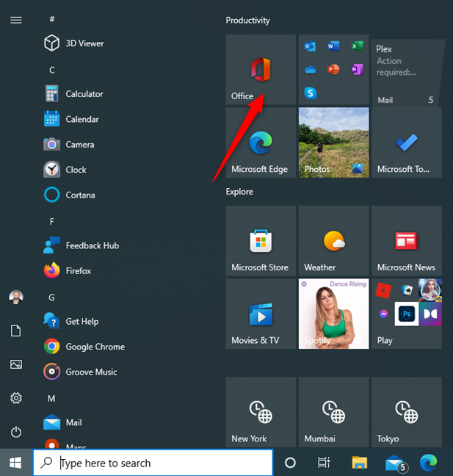Open the Mail live tile showing Plex
This screenshot has width=453, height=476.
coord(407,72)
